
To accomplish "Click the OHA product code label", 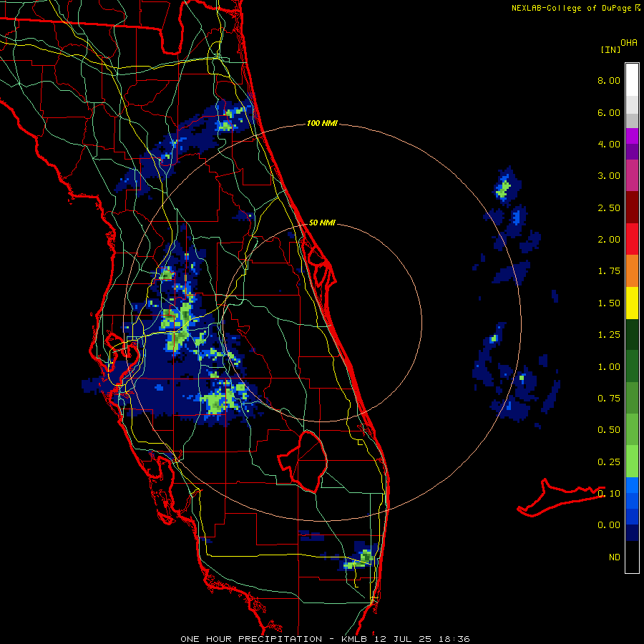I will 629,43.
